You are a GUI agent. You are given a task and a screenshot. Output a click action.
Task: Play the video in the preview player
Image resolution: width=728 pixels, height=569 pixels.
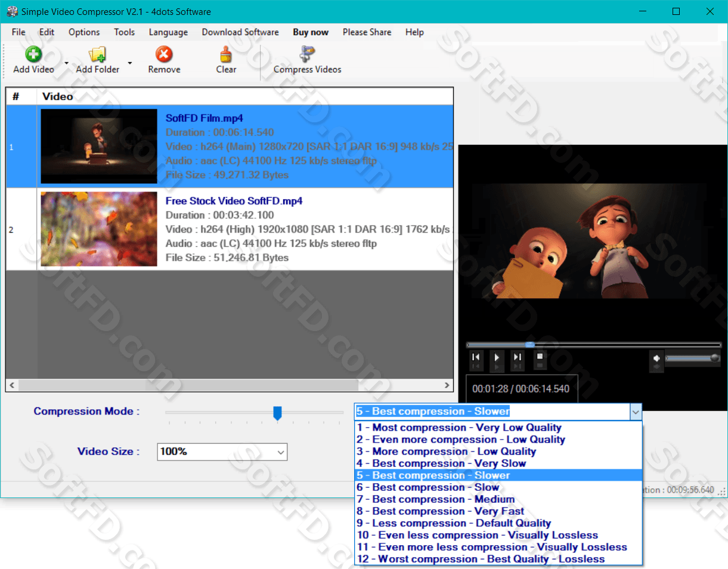tap(497, 358)
